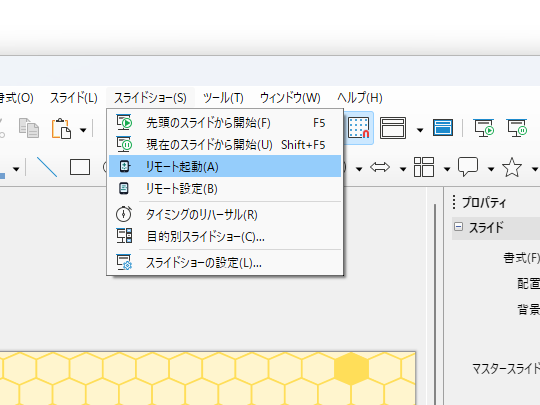Click the display views window icon
The height and width of the screenshot is (405, 540).
pos(393,128)
